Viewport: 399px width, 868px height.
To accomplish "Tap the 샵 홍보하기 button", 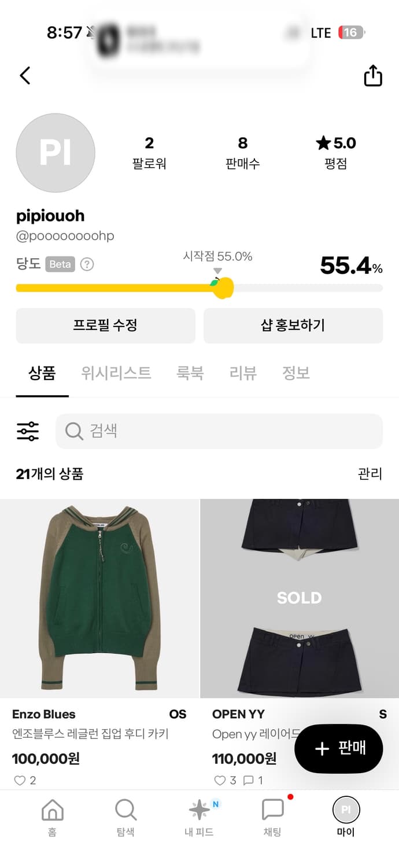I will pyautogui.click(x=293, y=325).
